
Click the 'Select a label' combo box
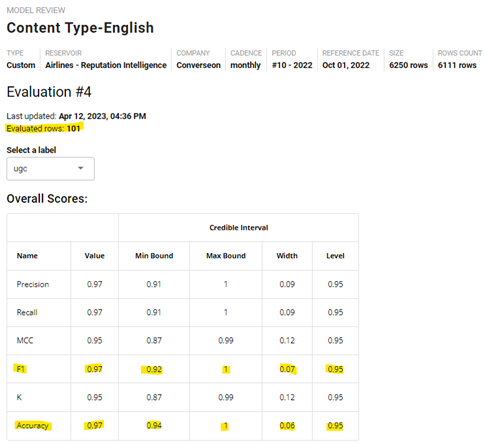(50, 169)
